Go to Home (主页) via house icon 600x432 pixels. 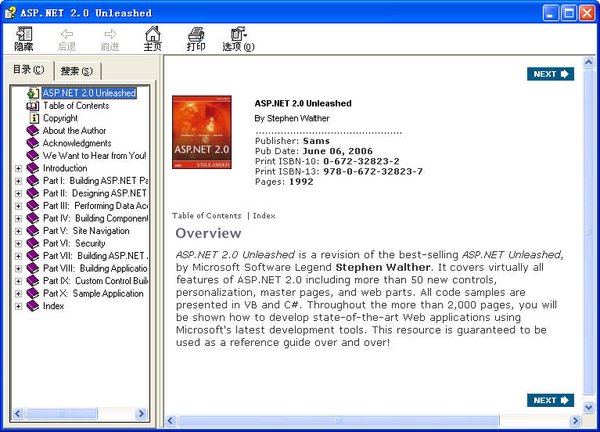click(153, 34)
